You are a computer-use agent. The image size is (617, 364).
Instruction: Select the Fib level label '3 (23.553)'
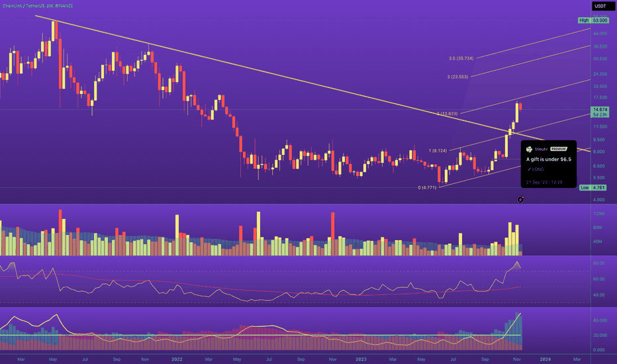[457, 77]
